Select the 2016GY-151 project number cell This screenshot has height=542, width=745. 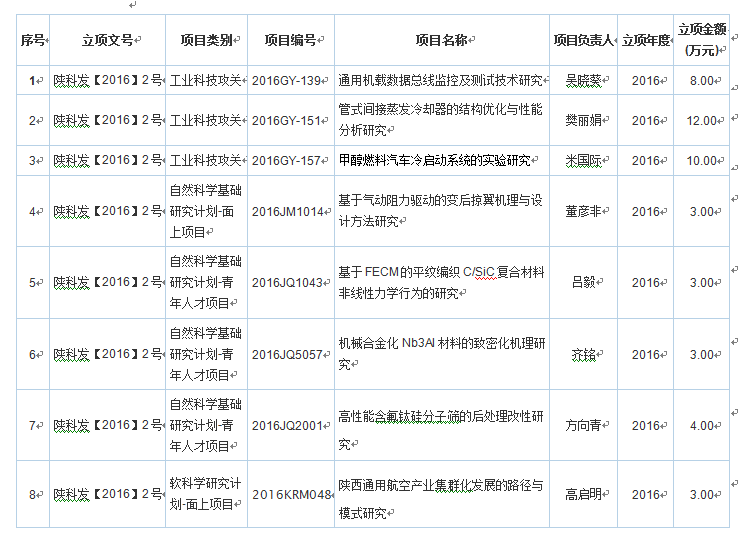pyautogui.click(x=287, y=120)
